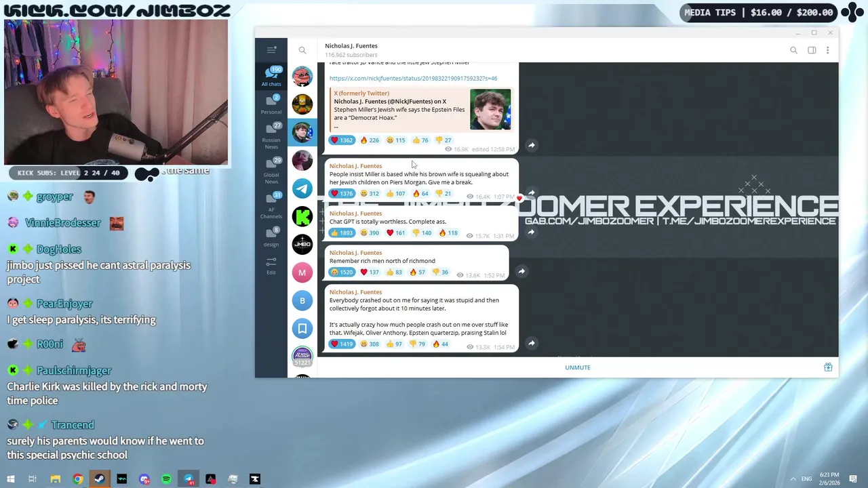This screenshot has height=488, width=868.
Task: Switch to the Global News folder
Action: pos(271,171)
